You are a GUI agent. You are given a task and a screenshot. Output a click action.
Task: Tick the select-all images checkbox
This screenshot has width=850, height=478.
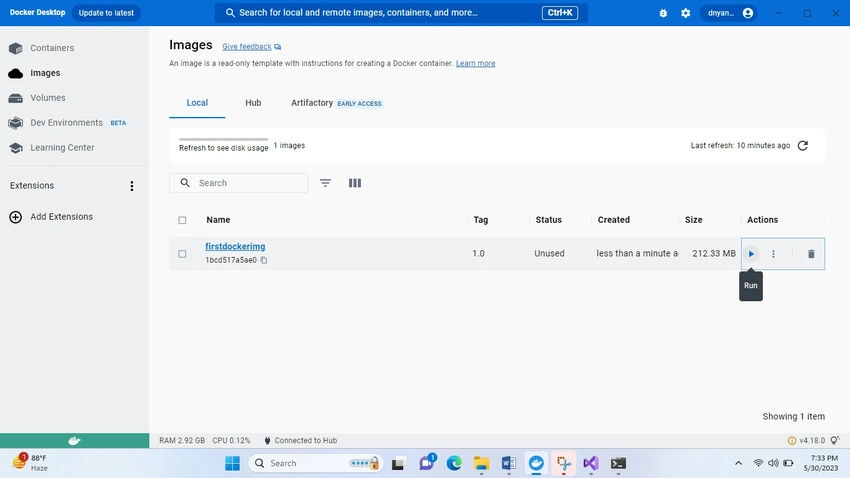182,220
